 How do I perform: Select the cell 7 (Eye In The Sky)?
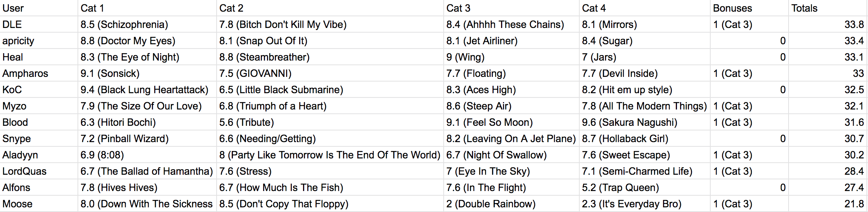(x=511, y=171)
